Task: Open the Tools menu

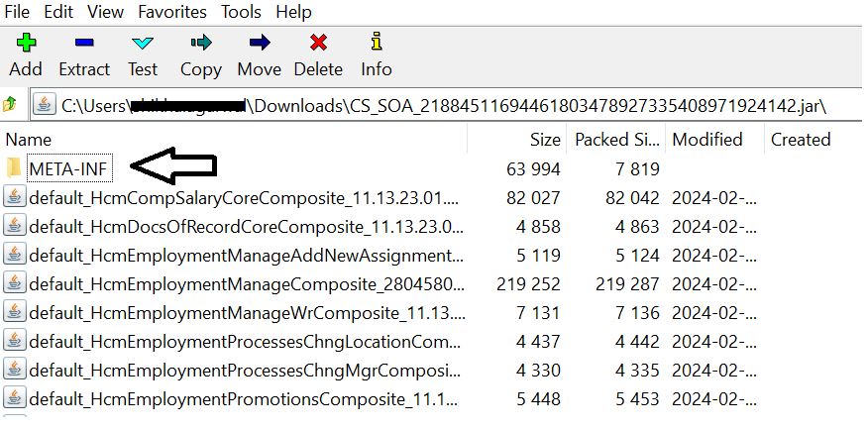Action: click(x=242, y=12)
